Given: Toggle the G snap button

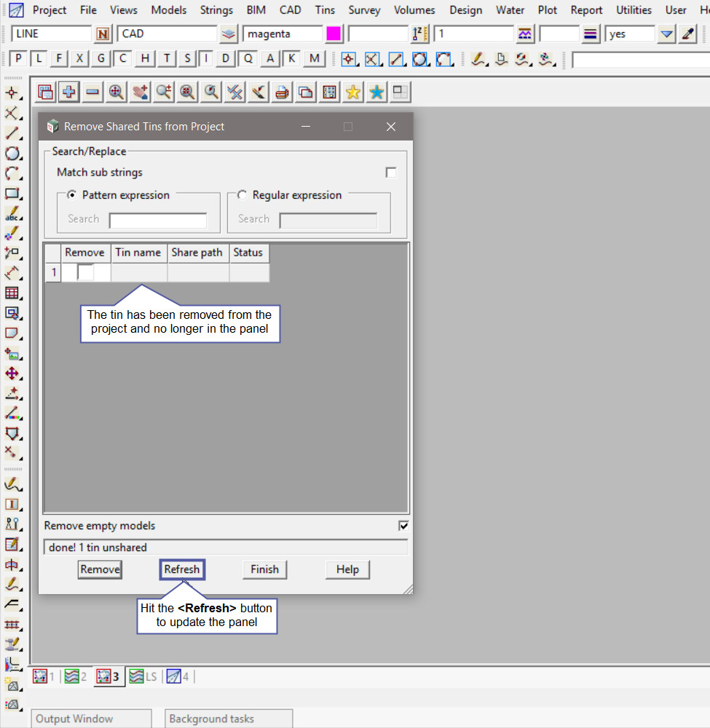Looking at the screenshot, I should click(x=100, y=58).
